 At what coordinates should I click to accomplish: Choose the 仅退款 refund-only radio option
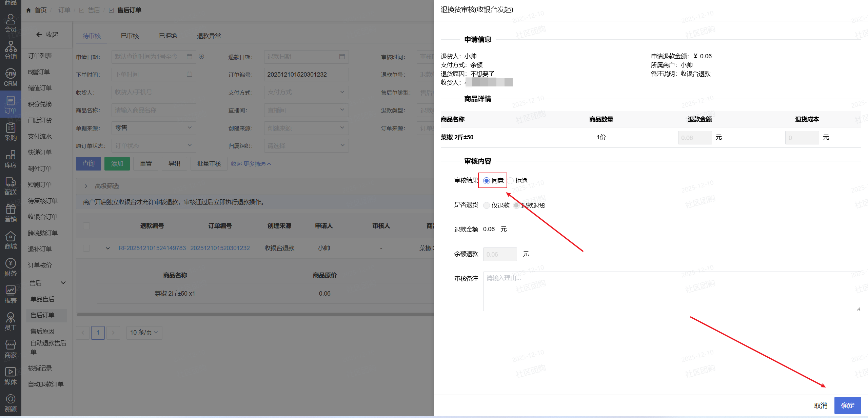pyautogui.click(x=487, y=205)
